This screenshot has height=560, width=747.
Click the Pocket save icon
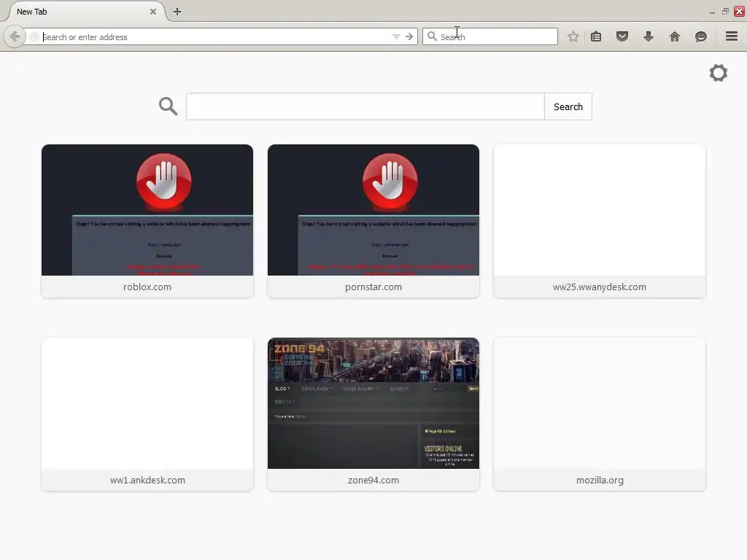[622, 36]
